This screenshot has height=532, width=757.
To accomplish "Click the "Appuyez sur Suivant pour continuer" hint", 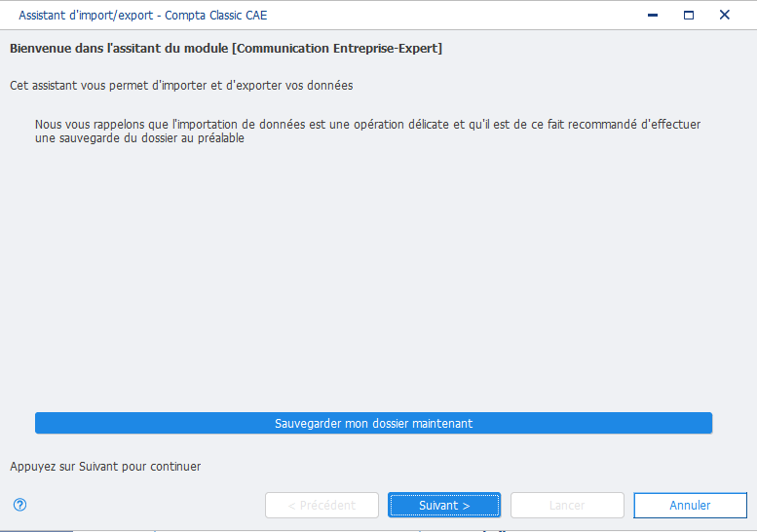I will point(105,467).
